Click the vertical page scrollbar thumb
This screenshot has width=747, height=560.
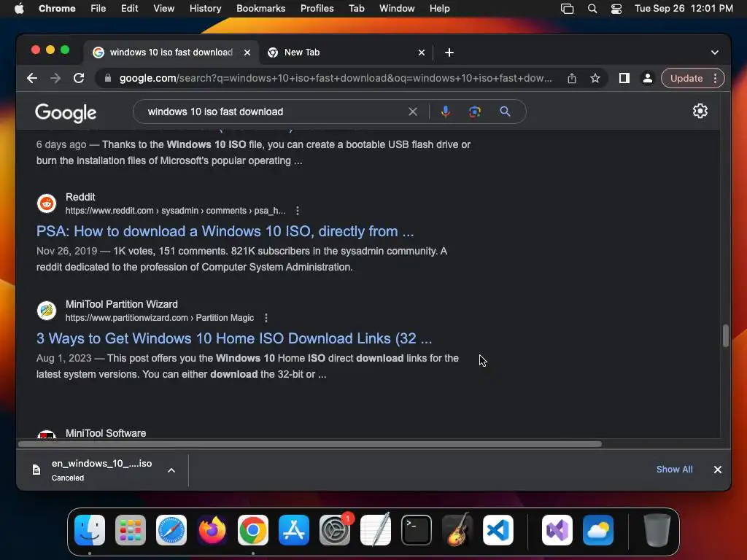coord(726,335)
